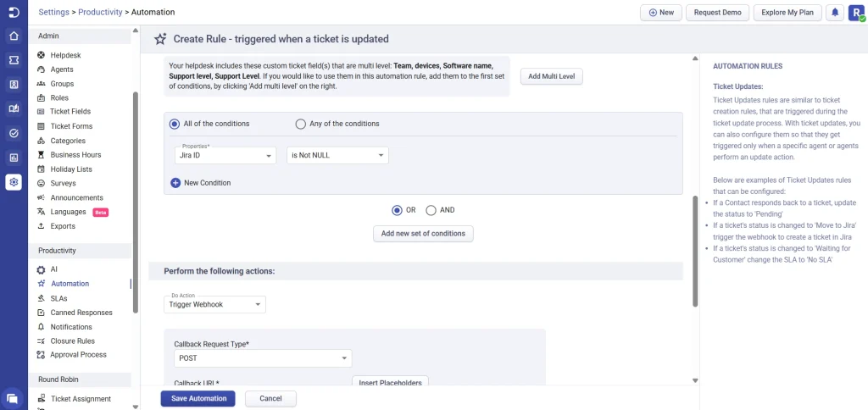Click the Productivity breadcrumb link
Viewport: 868px width, 410px height.
(100, 12)
